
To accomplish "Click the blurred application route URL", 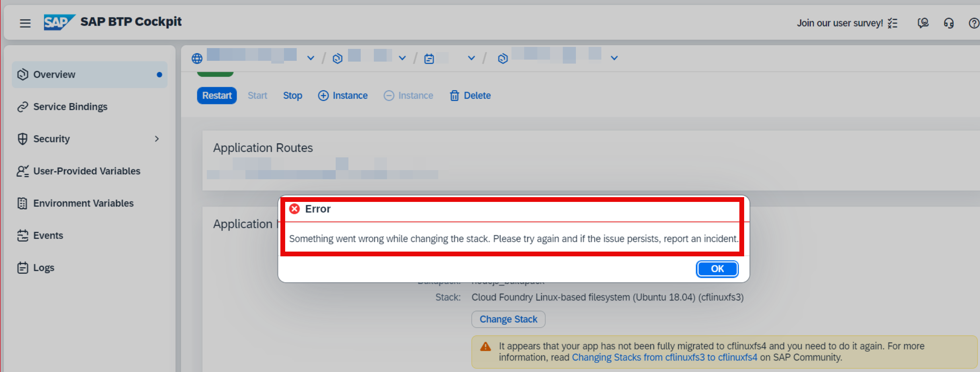I will (322, 169).
